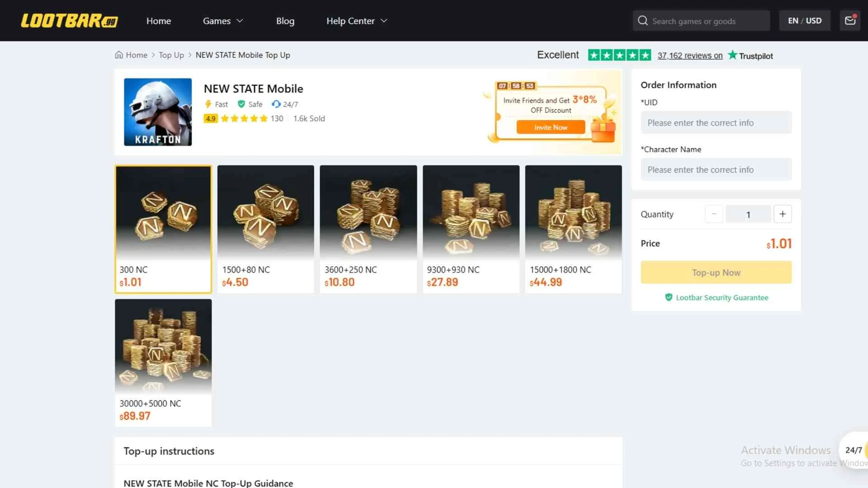Image resolution: width=868 pixels, height=488 pixels.
Task: Open the mail inbox icon
Action: click(x=850, y=21)
